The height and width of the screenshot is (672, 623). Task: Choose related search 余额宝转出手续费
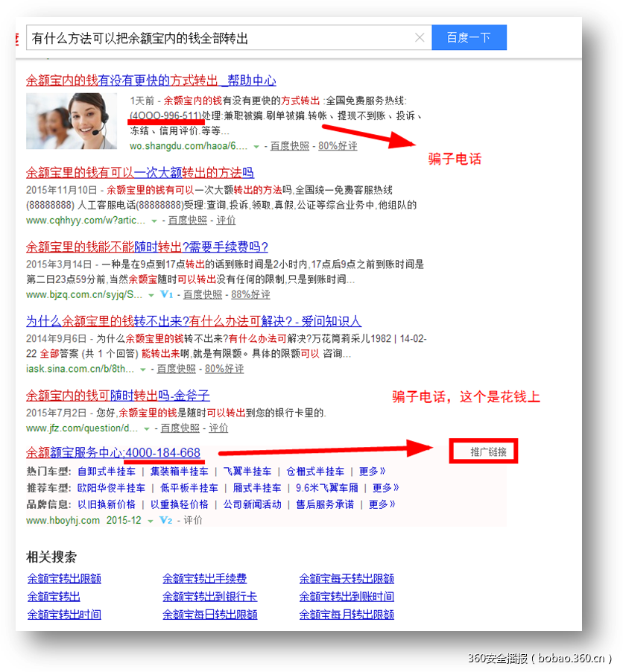tap(204, 579)
